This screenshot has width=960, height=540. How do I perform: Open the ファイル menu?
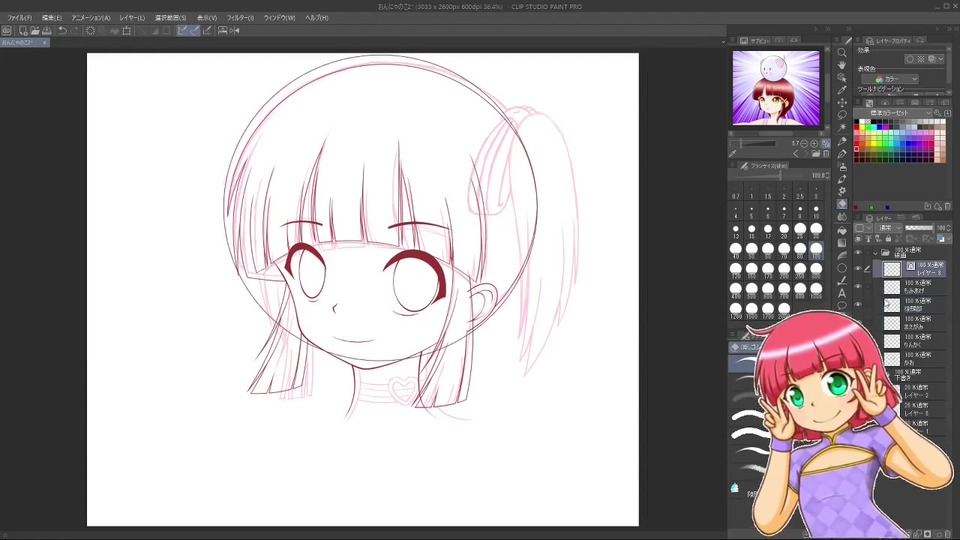pyautogui.click(x=19, y=18)
